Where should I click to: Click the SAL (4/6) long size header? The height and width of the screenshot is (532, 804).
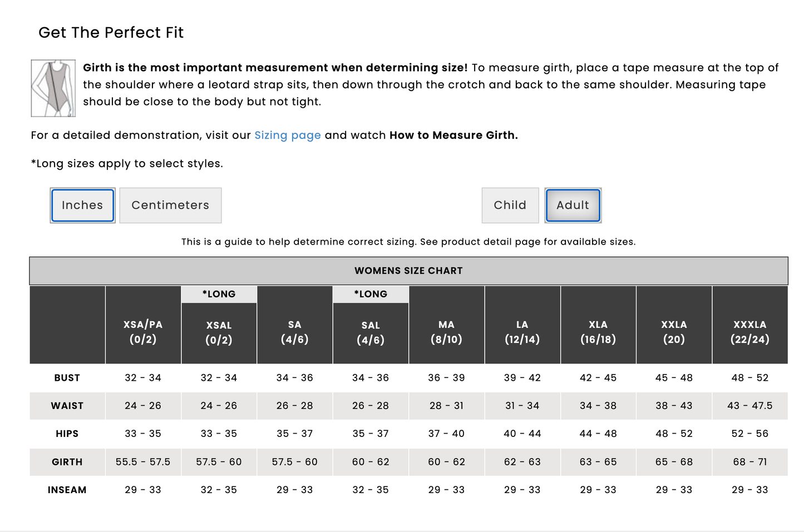pyautogui.click(x=371, y=332)
